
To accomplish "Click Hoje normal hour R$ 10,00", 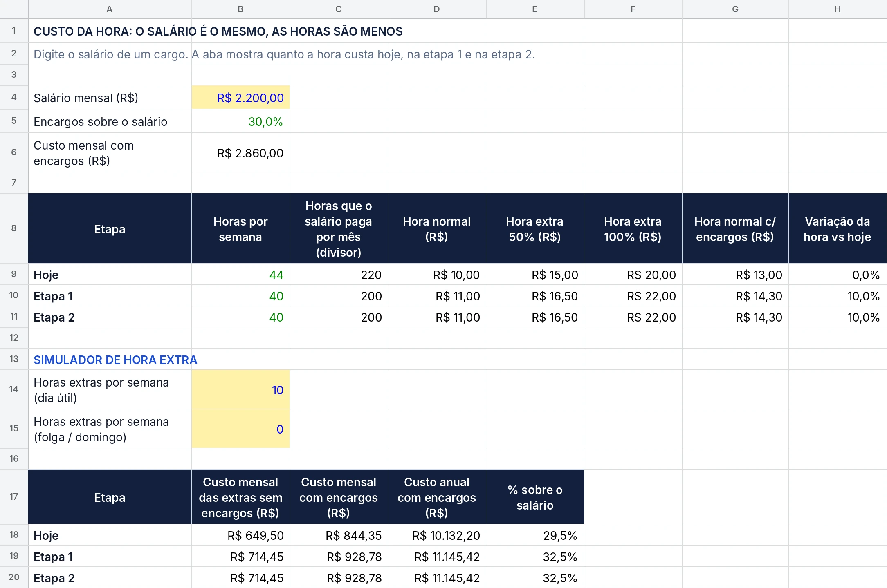I will pyautogui.click(x=437, y=274).
